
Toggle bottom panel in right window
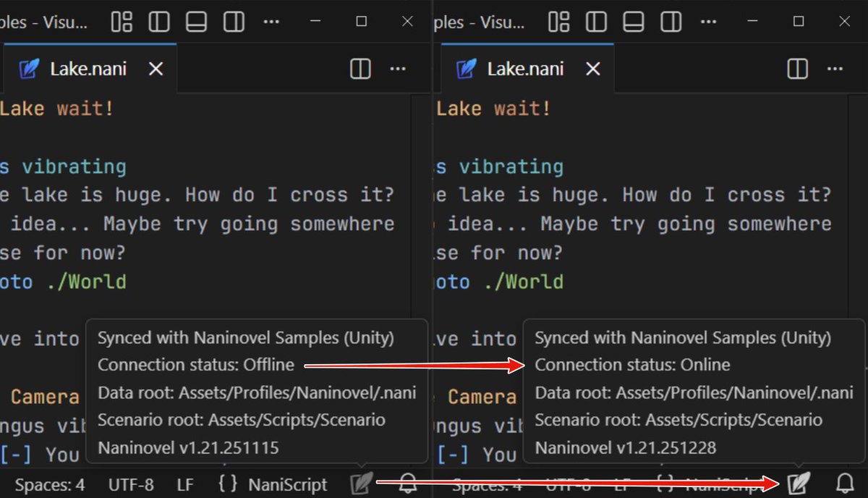(x=634, y=22)
